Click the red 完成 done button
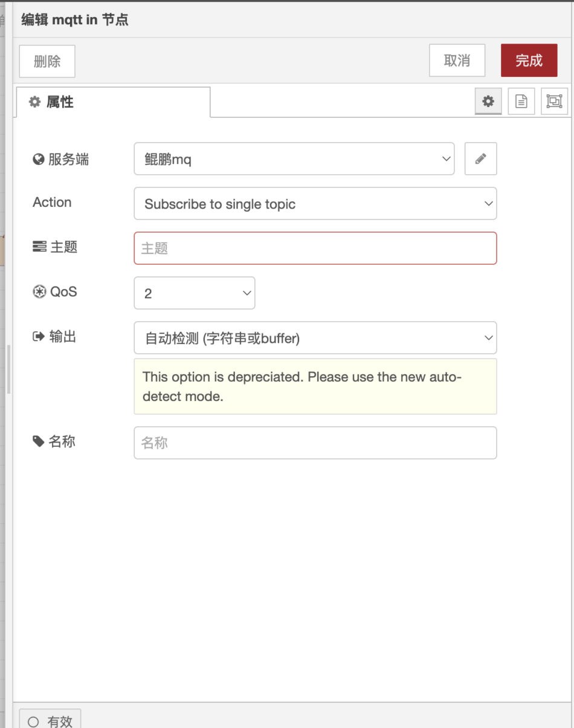 (529, 60)
